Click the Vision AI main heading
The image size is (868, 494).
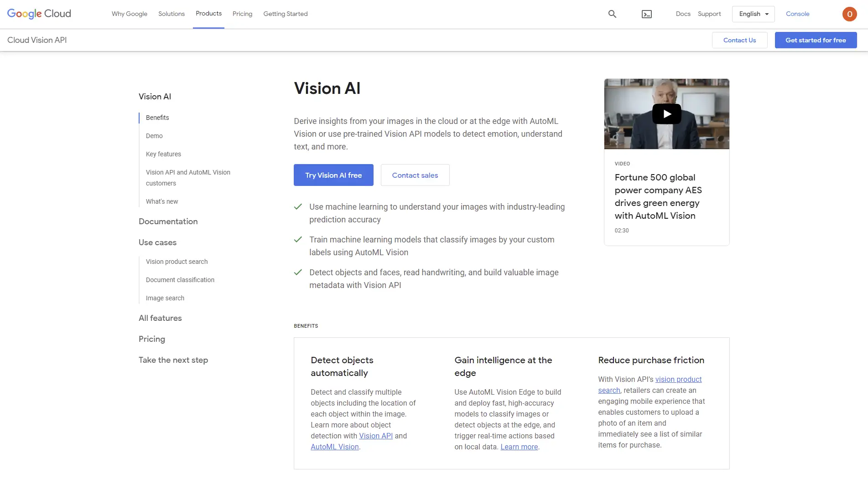tap(327, 88)
